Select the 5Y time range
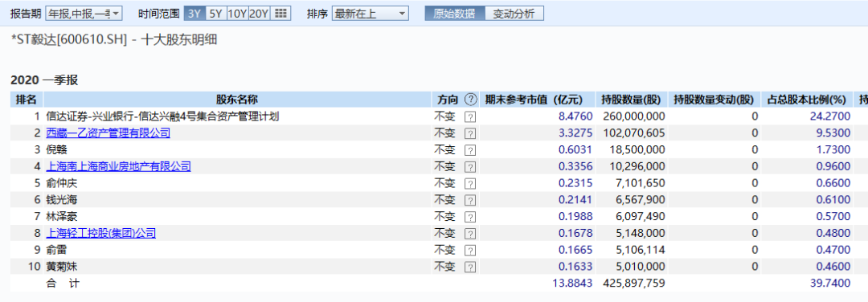 point(216,14)
